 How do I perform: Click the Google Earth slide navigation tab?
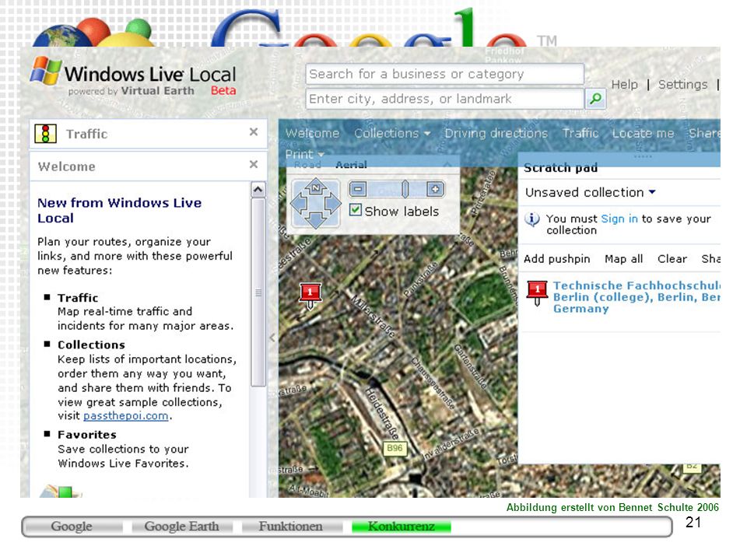182,527
